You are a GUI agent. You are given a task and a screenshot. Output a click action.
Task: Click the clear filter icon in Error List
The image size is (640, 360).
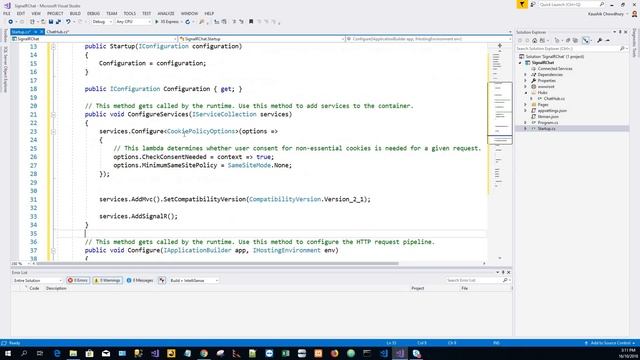point(162,280)
